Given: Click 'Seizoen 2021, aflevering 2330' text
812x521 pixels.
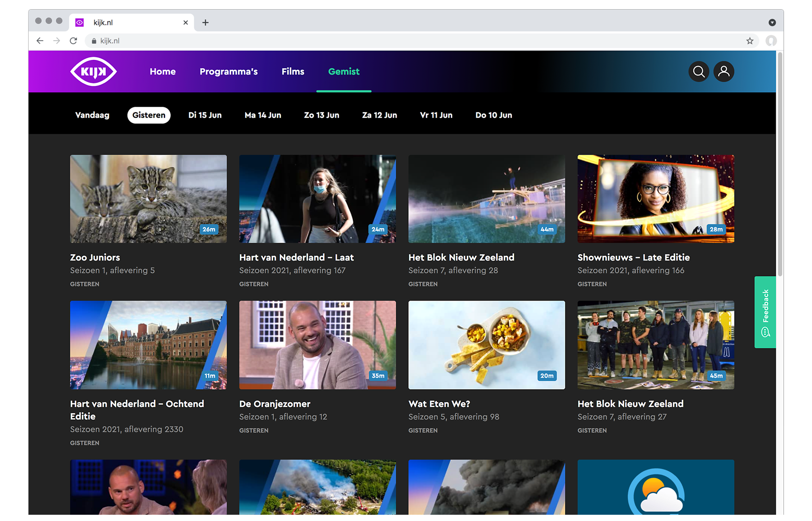Looking at the screenshot, I should pyautogui.click(x=126, y=429).
